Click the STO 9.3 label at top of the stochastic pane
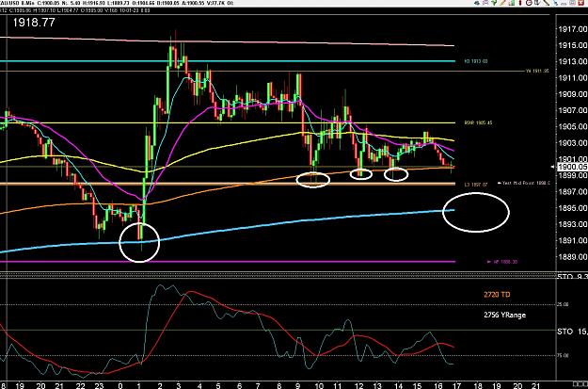588x389 pixels. pyautogui.click(x=572, y=277)
